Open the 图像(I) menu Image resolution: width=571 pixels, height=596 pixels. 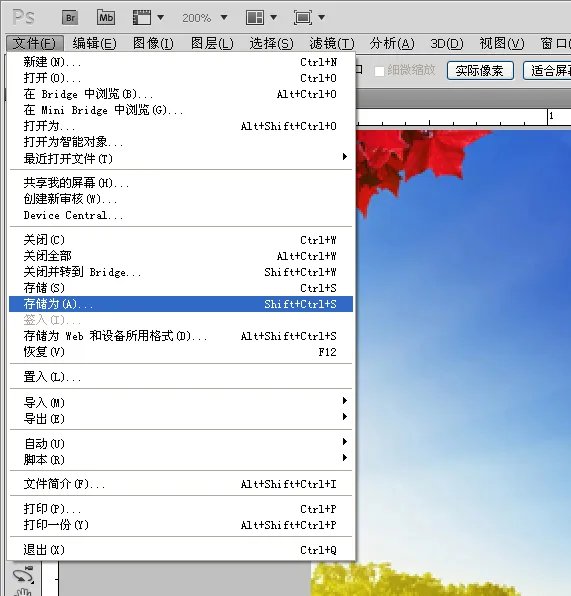(x=153, y=43)
